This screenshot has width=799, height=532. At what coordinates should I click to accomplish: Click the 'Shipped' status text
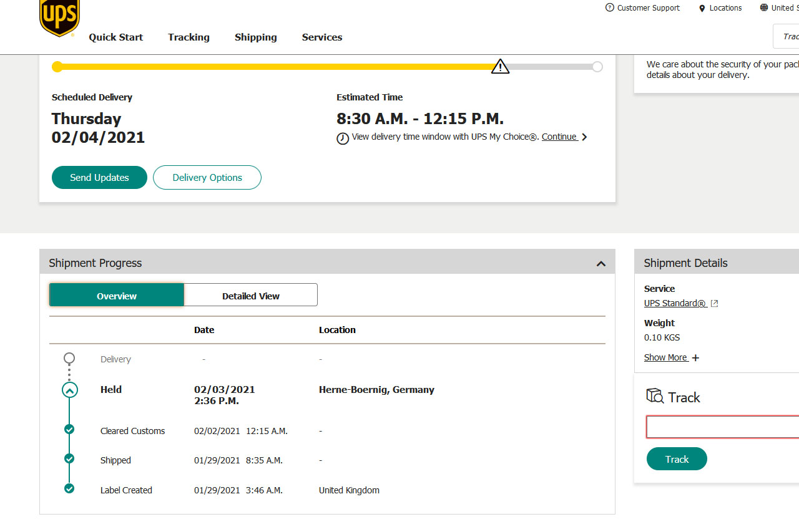pos(115,460)
